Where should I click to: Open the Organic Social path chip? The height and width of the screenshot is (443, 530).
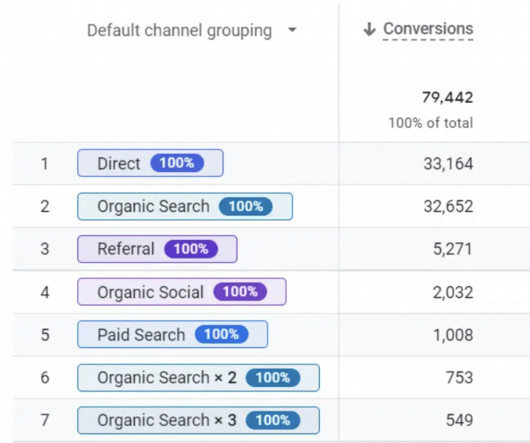coord(182,292)
